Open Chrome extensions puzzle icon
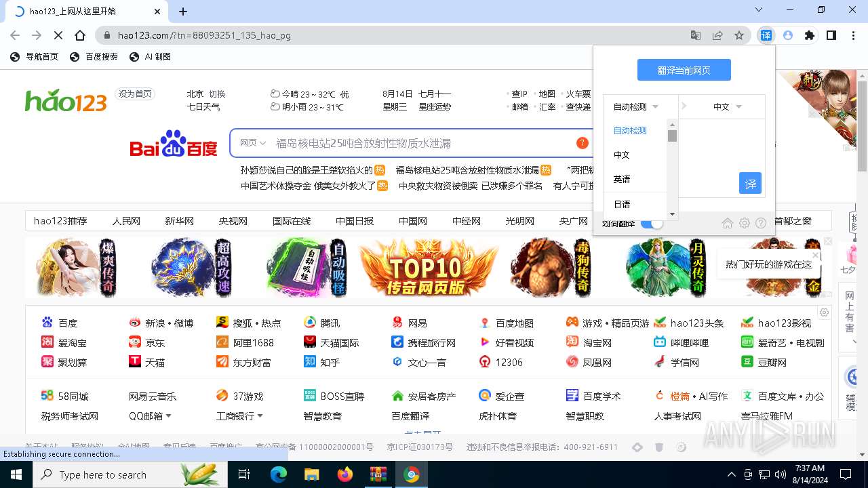This screenshot has height=488, width=868. coord(809,35)
